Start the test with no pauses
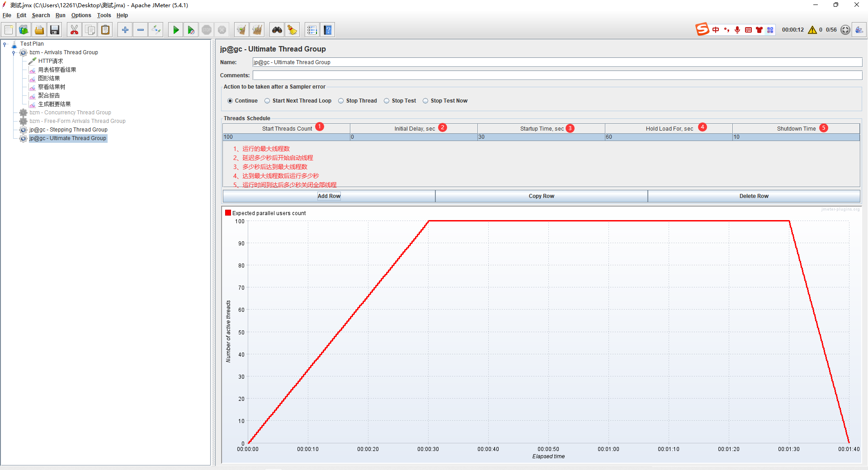This screenshot has height=470, width=868. (191, 30)
